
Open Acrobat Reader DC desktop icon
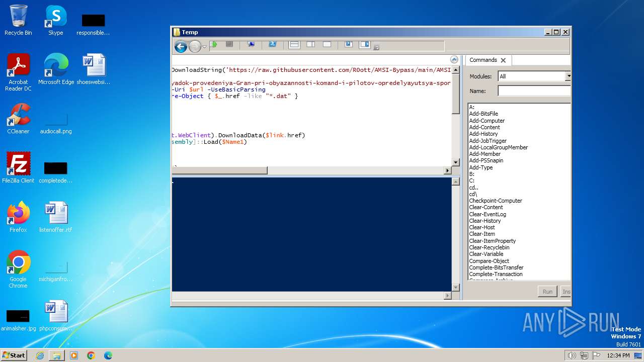(x=18, y=72)
